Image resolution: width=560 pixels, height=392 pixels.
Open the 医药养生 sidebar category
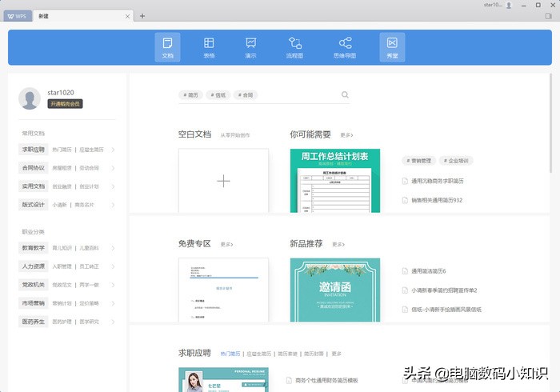(34, 322)
